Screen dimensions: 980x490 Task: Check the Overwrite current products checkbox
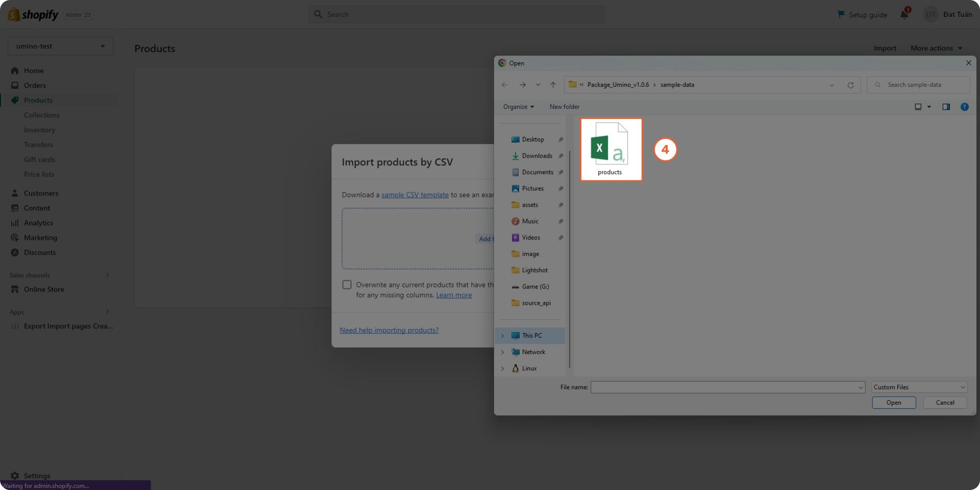point(347,285)
